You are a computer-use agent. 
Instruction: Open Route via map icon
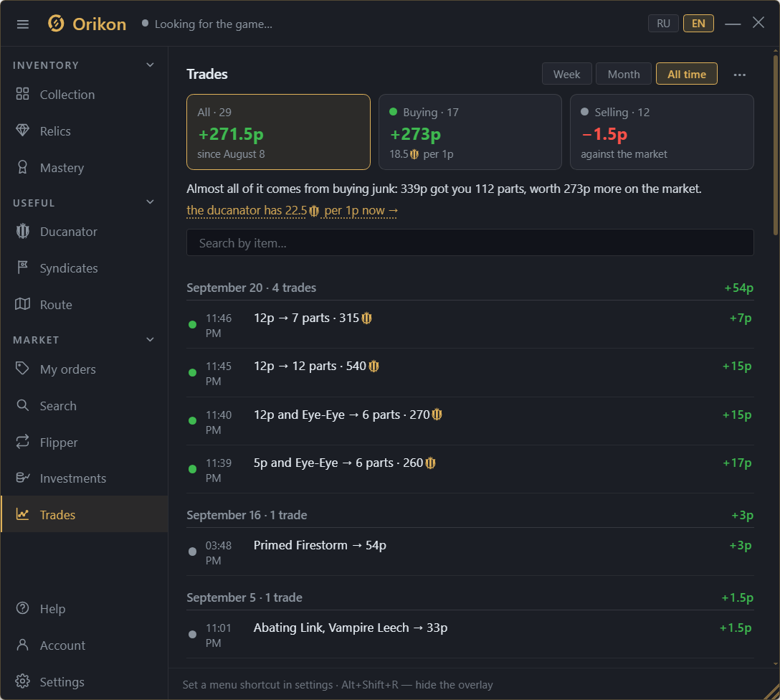point(22,305)
